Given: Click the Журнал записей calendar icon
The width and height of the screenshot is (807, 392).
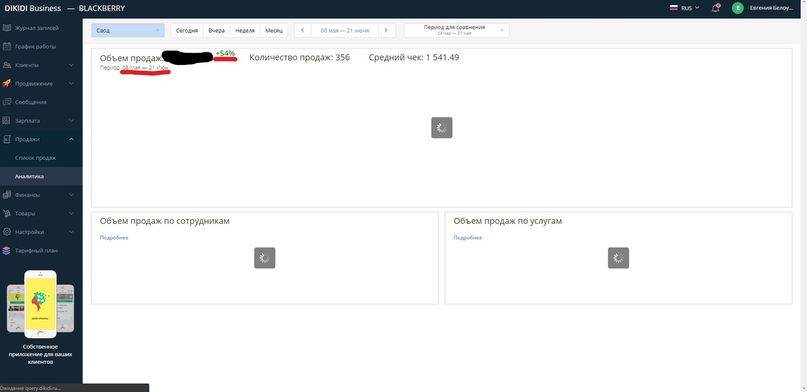Looking at the screenshot, I should tap(6, 28).
